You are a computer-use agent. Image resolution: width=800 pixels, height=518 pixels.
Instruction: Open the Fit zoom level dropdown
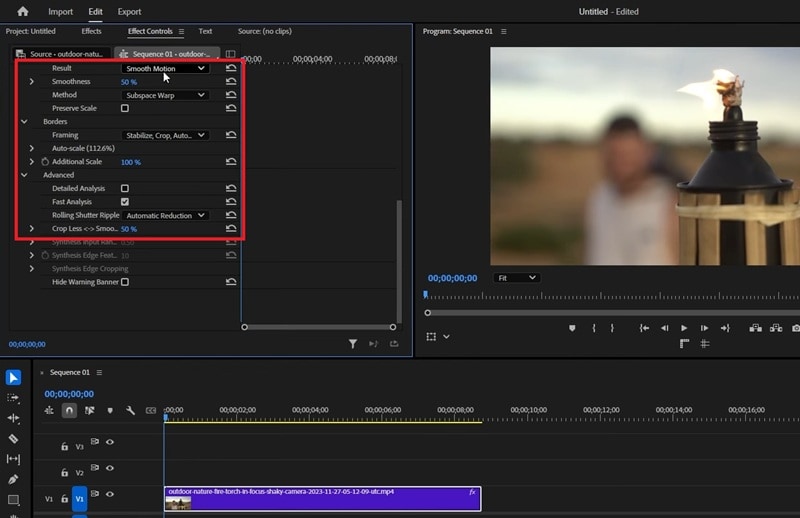click(517, 278)
